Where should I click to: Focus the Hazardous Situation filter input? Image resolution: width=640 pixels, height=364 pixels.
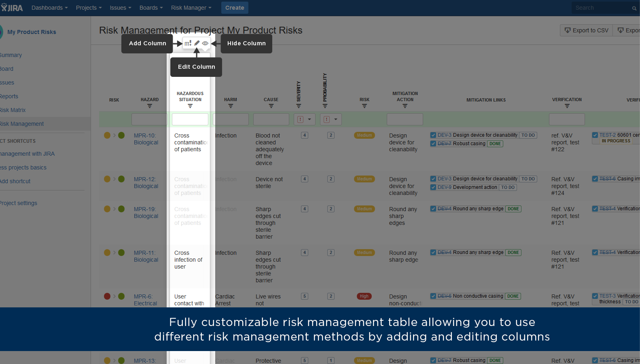190,119
